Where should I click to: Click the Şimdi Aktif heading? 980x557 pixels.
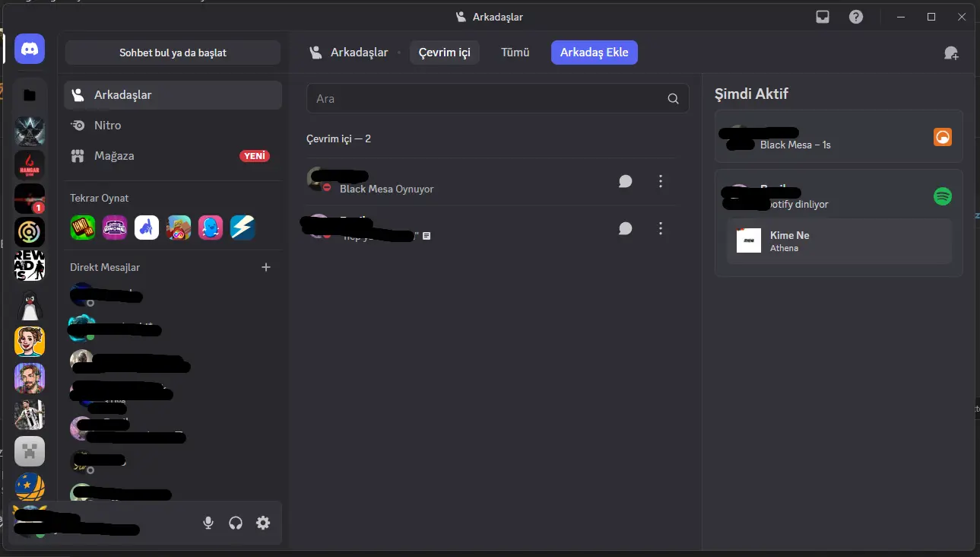751,94
